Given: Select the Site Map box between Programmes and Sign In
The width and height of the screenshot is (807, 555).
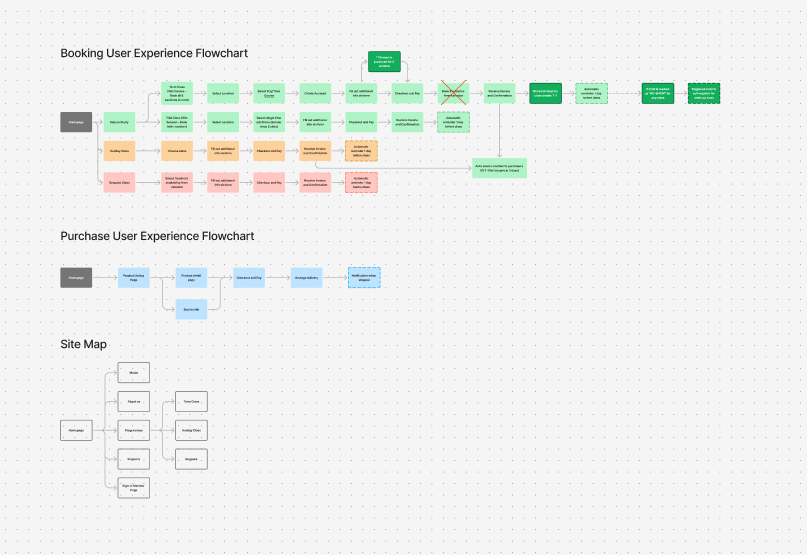Looking at the screenshot, I should tap(134, 459).
